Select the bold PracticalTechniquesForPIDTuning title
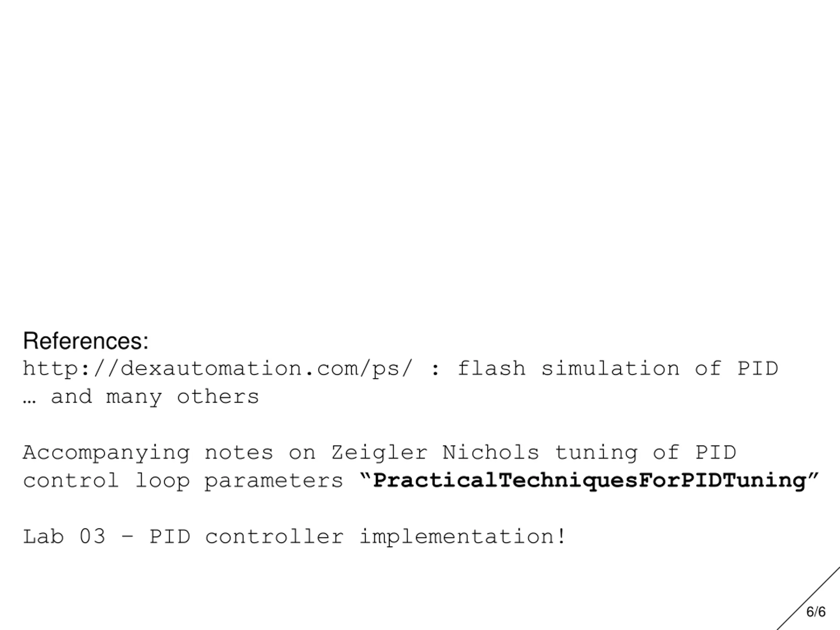The height and width of the screenshot is (630, 840). click(x=590, y=481)
